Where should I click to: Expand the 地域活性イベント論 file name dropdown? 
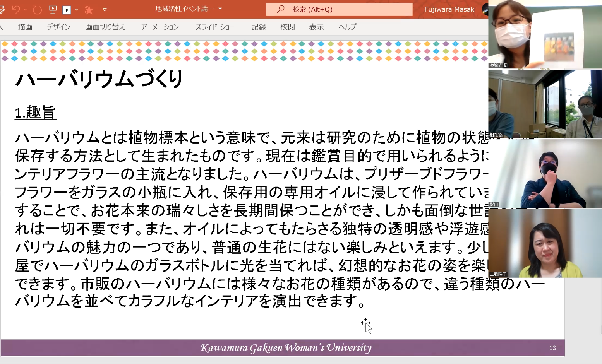tap(220, 9)
